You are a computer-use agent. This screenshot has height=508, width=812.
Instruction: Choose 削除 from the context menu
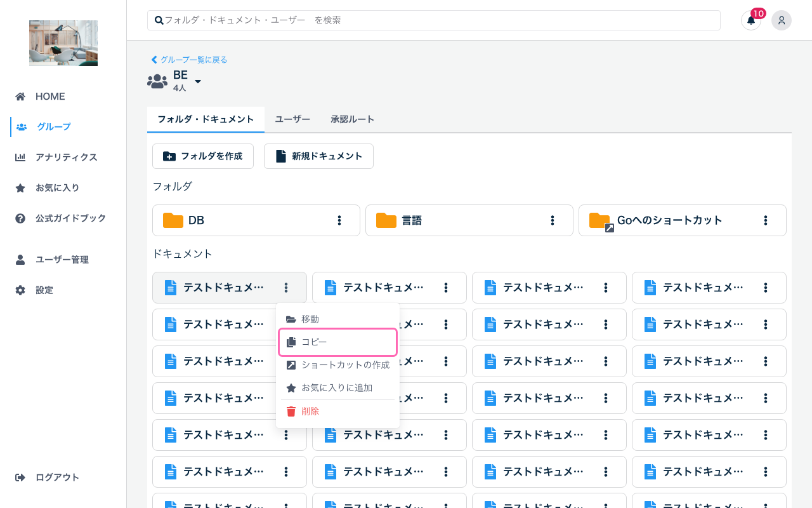point(309,411)
